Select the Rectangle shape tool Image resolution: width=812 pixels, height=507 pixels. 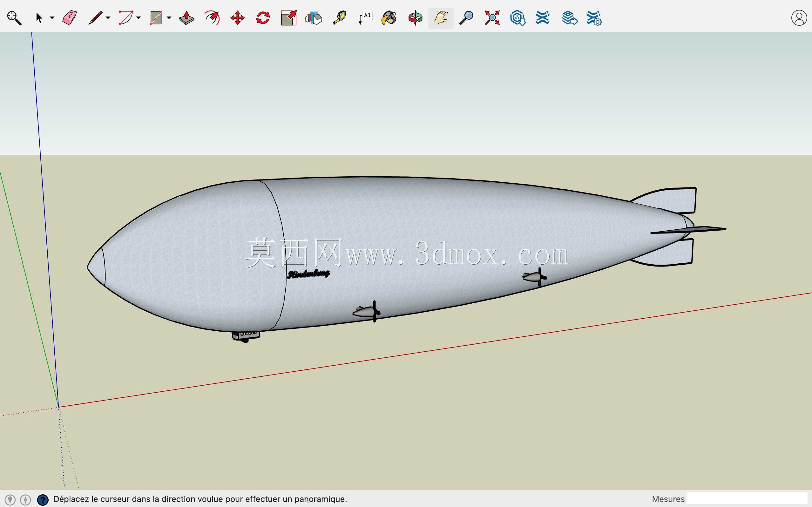pyautogui.click(x=156, y=18)
